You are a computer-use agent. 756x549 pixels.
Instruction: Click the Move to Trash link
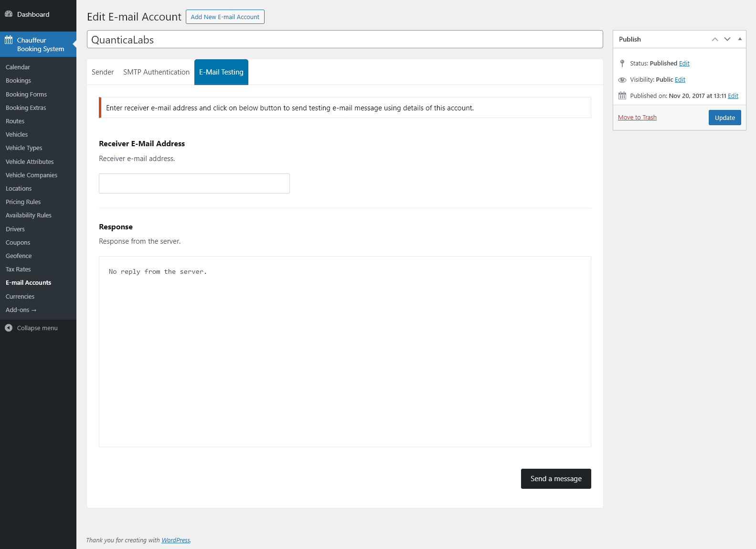tap(637, 118)
